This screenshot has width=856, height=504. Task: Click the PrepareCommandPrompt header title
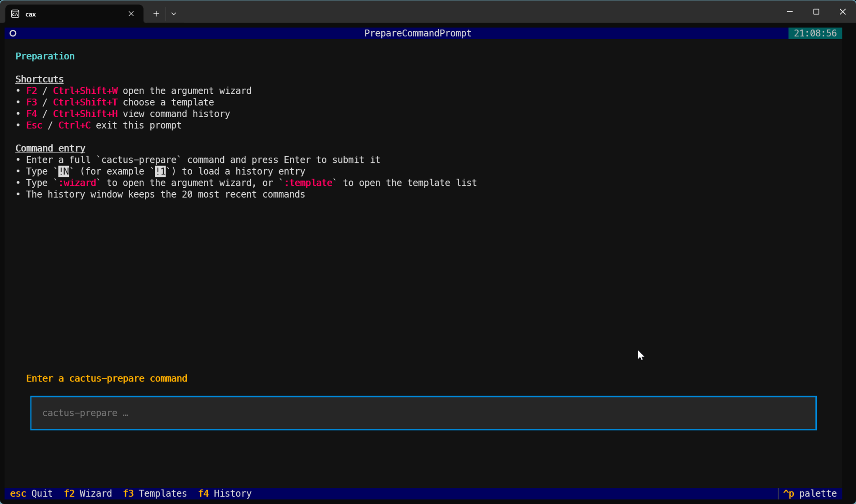pyautogui.click(x=418, y=33)
